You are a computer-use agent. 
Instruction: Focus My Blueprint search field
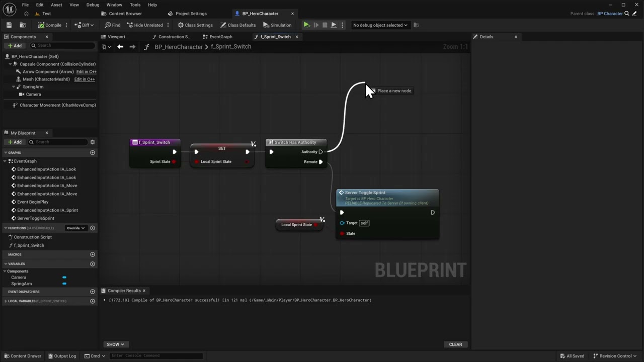point(58,142)
